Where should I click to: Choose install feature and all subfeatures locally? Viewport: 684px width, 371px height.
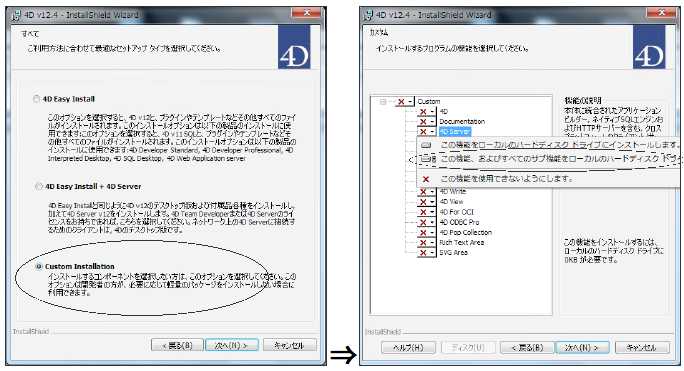(x=549, y=158)
